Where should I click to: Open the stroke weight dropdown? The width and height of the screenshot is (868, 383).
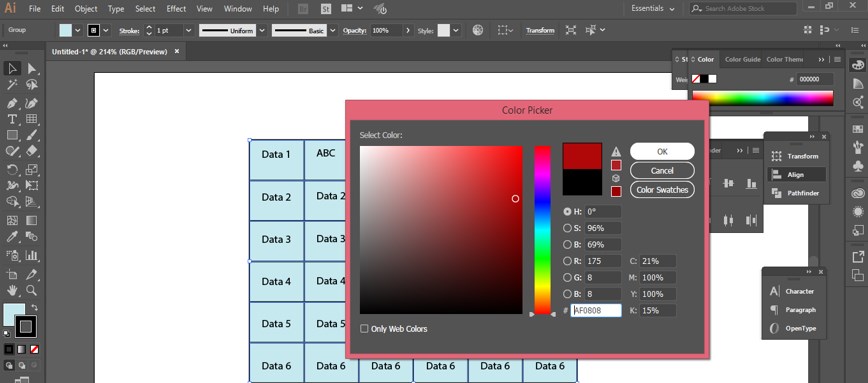pos(188,30)
